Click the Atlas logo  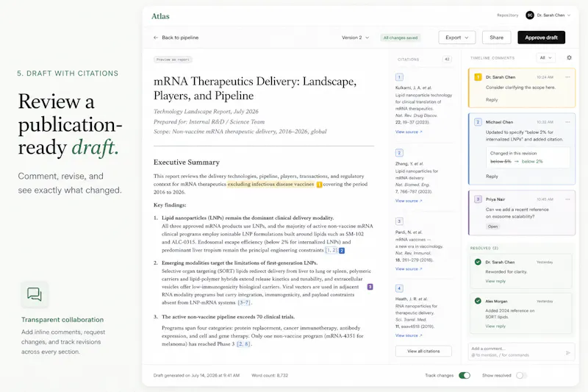click(x=160, y=16)
